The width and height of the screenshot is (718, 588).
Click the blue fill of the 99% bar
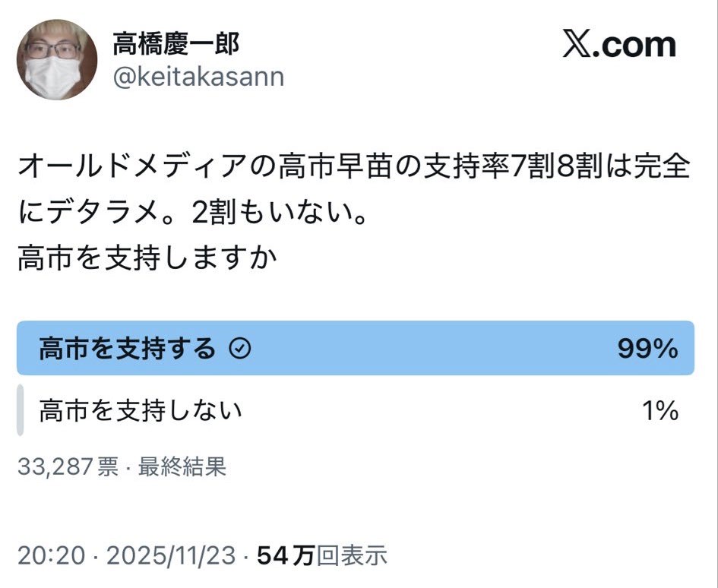pos(425,349)
